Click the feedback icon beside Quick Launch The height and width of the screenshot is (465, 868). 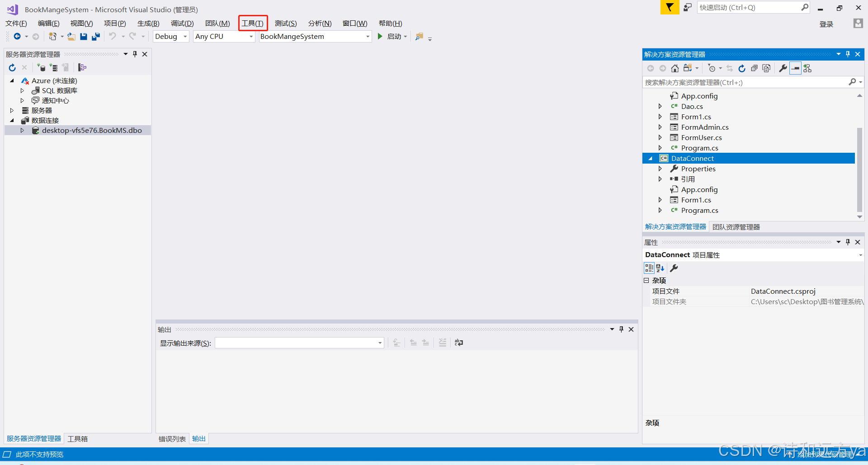688,7
